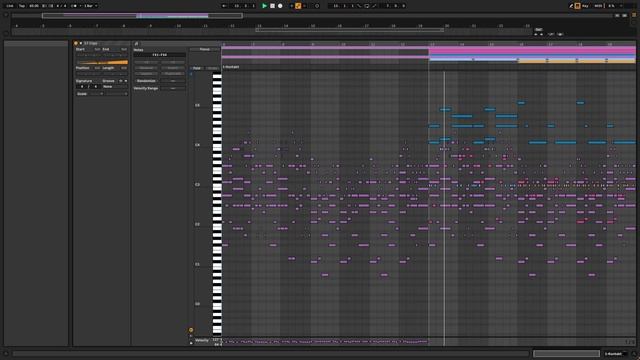Toggle the Punch-Out switch

click(374, 6)
